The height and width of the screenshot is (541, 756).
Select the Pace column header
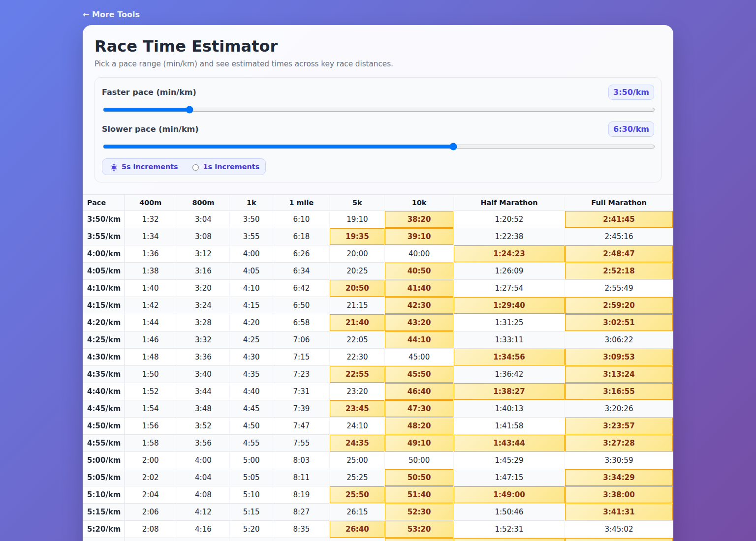coord(96,202)
